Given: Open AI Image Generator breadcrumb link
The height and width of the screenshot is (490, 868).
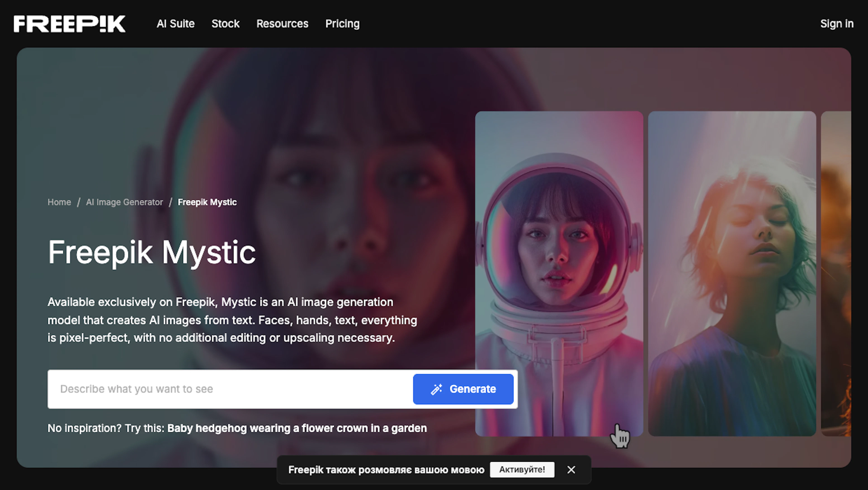Looking at the screenshot, I should [124, 202].
